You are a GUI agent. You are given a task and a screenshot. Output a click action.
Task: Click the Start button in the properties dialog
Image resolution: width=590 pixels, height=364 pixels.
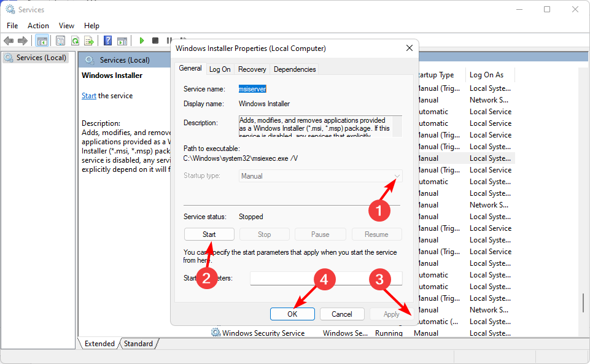(209, 234)
